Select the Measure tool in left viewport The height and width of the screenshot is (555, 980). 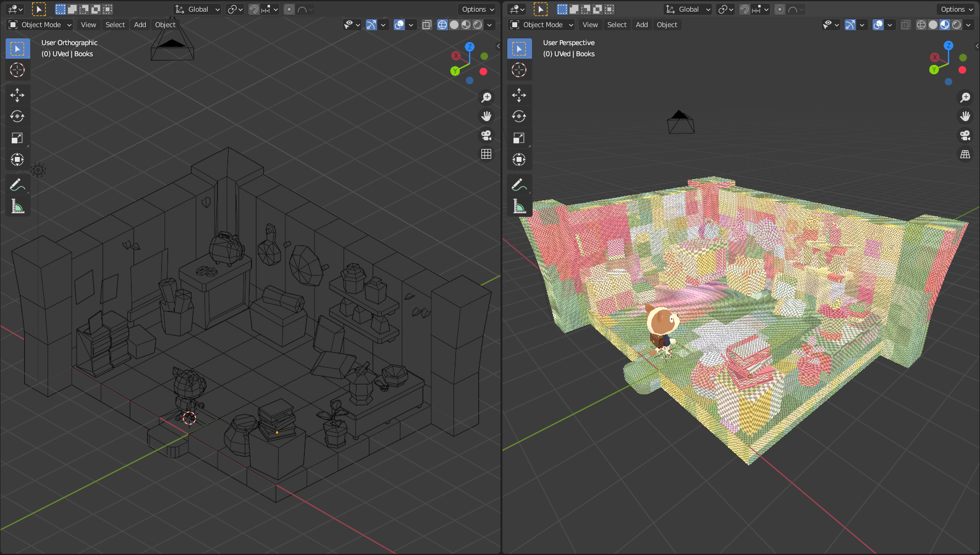(x=17, y=206)
